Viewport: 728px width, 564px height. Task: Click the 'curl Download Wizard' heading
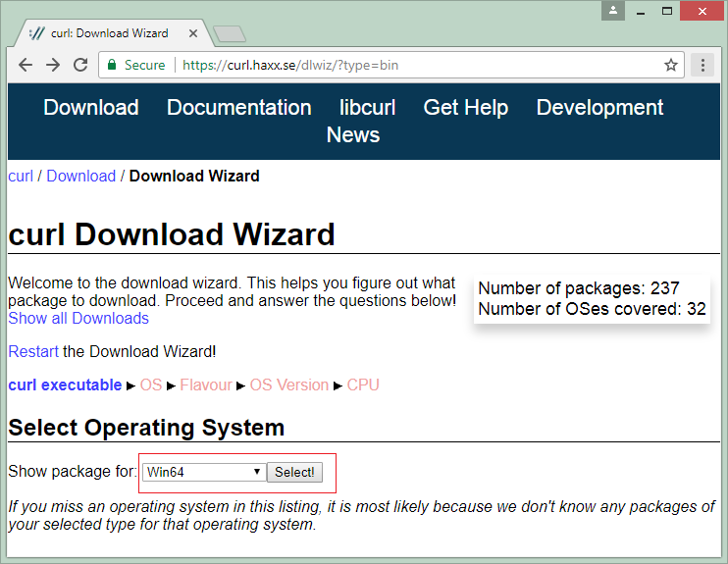point(172,234)
